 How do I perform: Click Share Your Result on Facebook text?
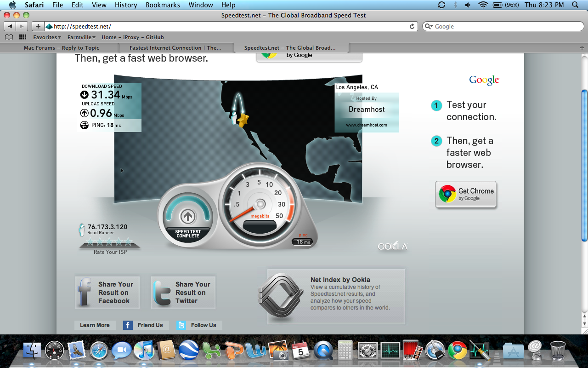tap(115, 293)
